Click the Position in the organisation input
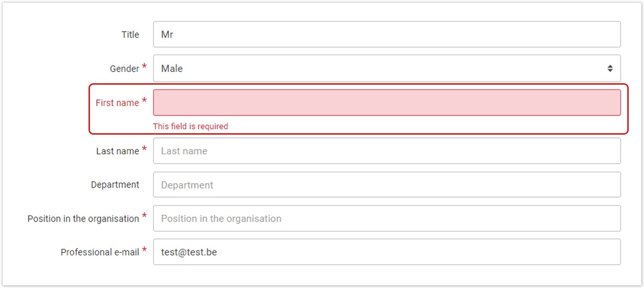The width and height of the screenshot is (644, 288). pyautogui.click(x=387, y=218)
